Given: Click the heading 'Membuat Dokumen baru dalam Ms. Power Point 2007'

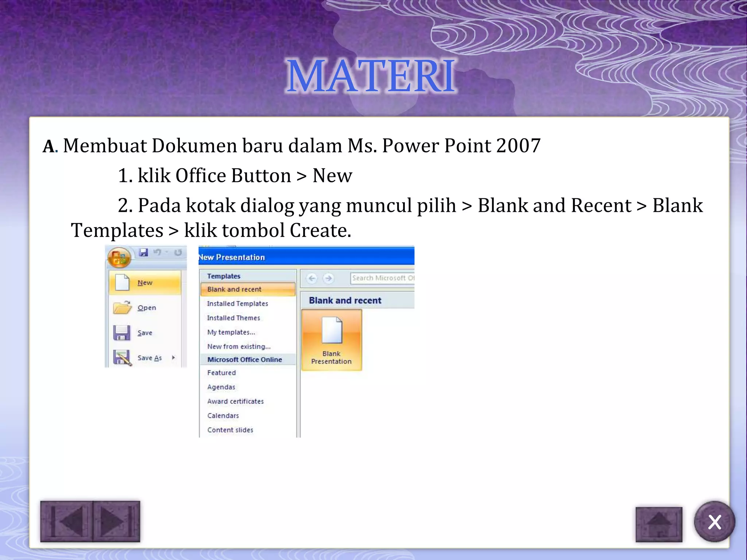Looking at the screenshot, I should (x=302, y=146).
